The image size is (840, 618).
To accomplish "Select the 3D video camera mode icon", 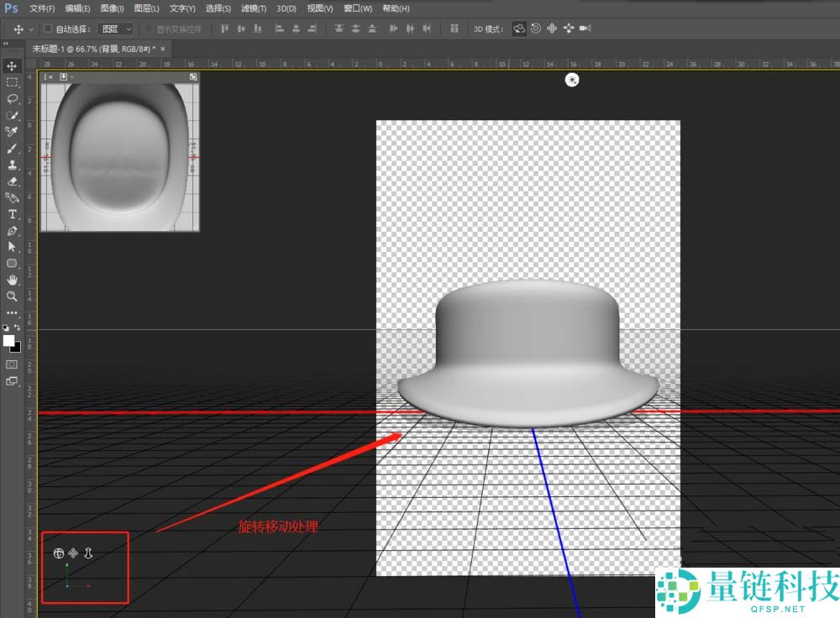I will (585, 29).
